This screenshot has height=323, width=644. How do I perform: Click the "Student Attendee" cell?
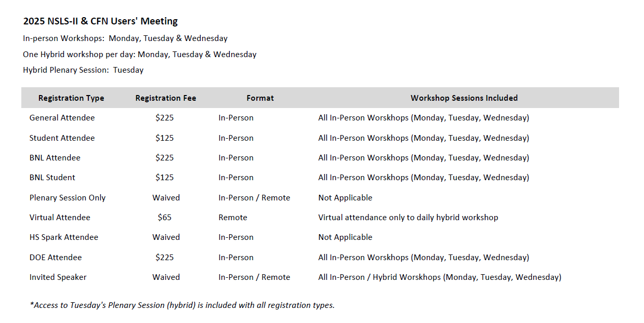[62, 138]
